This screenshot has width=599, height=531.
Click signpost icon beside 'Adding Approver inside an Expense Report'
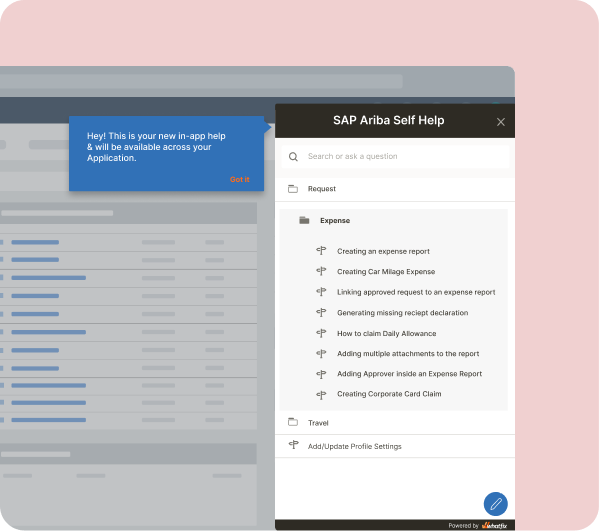tap(321, 374)
